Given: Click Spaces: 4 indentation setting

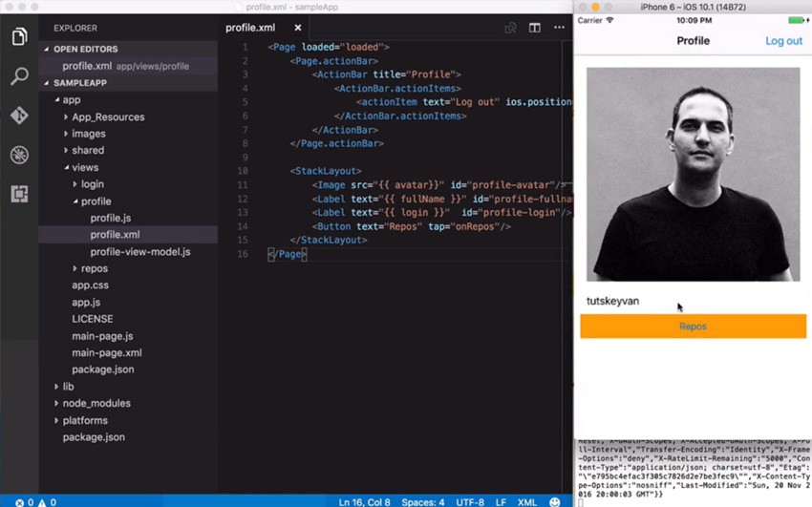Looking at the screenshot, I should (422, 502).
